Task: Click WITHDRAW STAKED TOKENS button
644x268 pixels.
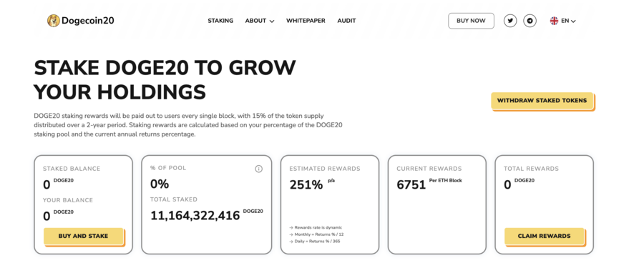Action: [542, 101]
